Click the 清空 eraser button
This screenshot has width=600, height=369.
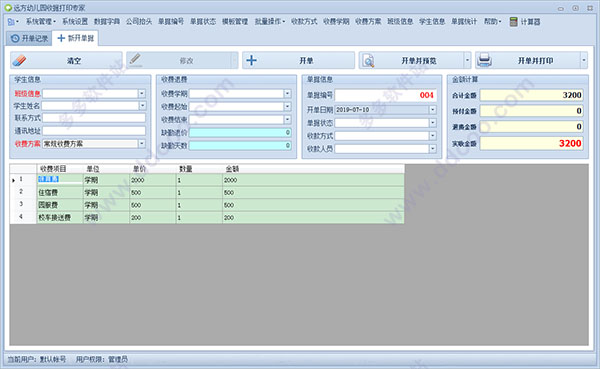(x=66, y=60)
